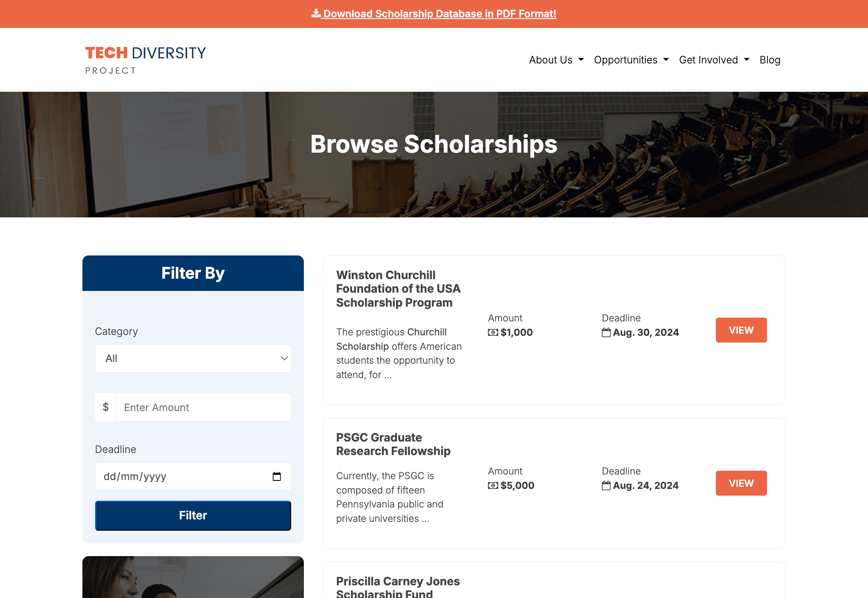868x598 pixels.
Task: View the Winston Churchill Foundation scholarship
Action: point(741,330)
